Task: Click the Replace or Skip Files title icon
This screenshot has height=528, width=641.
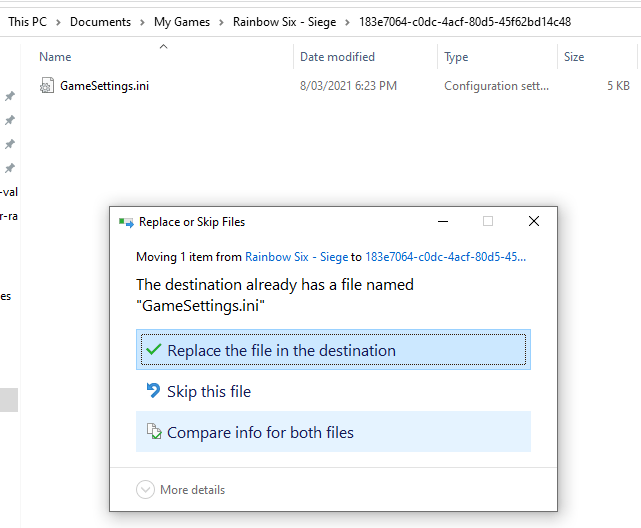Action: coord(126,222)
